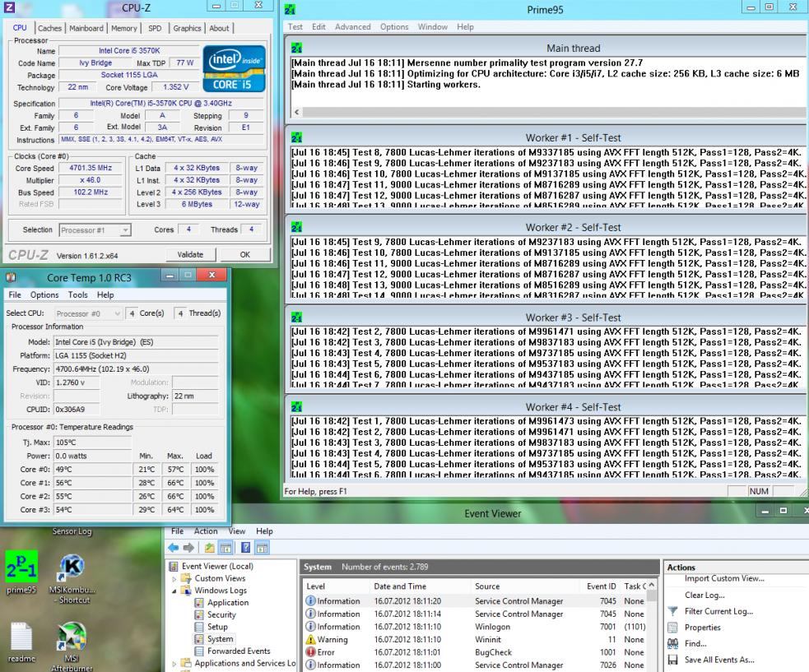
Task: Click the Prime95 title bar application icon
Action: (290, 9)
